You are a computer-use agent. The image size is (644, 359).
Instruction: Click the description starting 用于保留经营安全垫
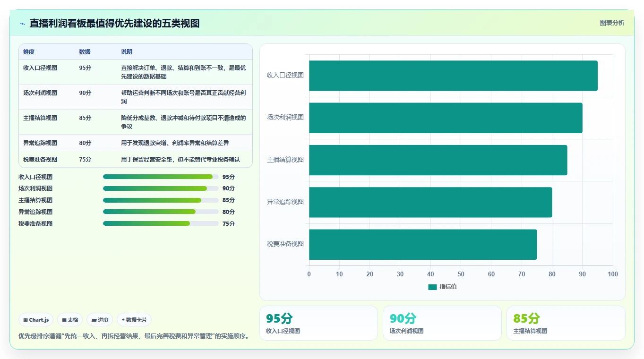(x=180, y=160)
